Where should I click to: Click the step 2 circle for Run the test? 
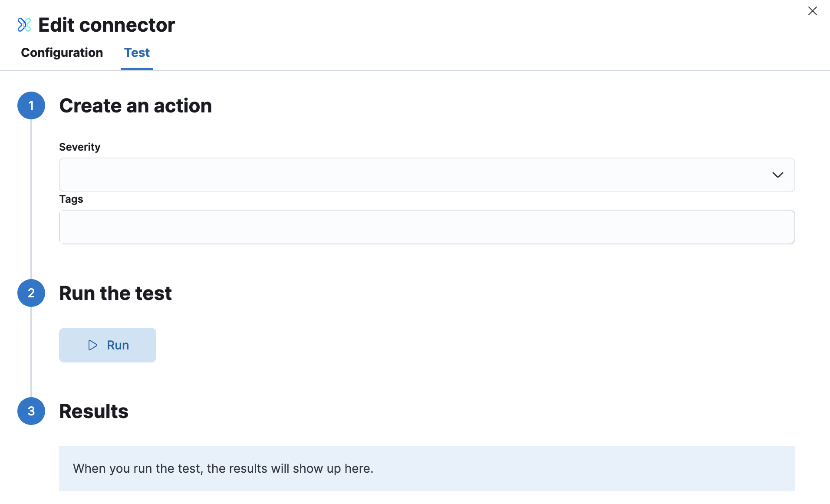tap(31, 293)
